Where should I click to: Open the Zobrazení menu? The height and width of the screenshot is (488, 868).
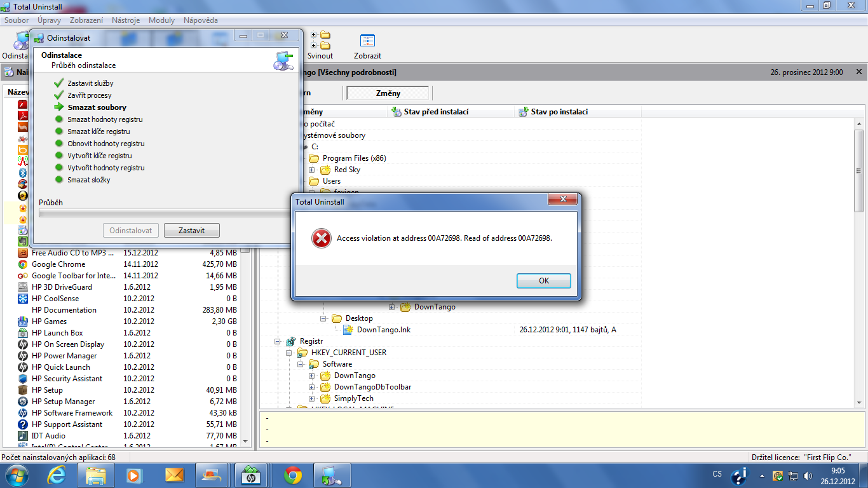click(86, 20)
